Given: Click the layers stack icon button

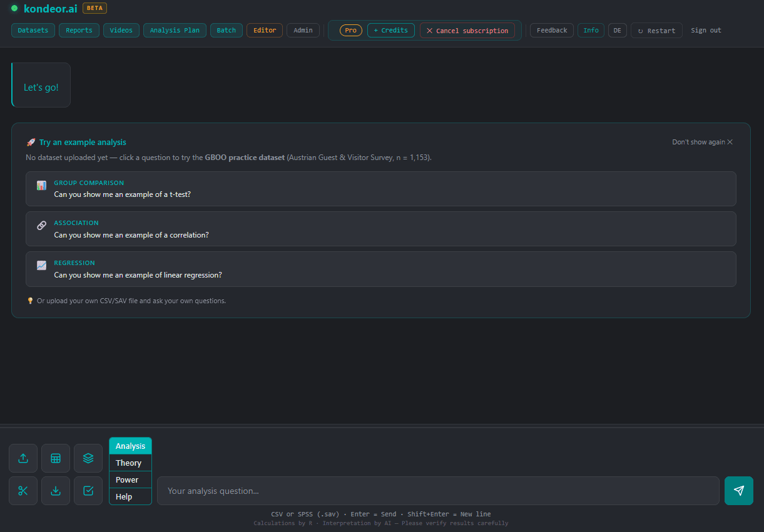Looking at the screenshot, I should pyautogui.click(x=88, y=458).
